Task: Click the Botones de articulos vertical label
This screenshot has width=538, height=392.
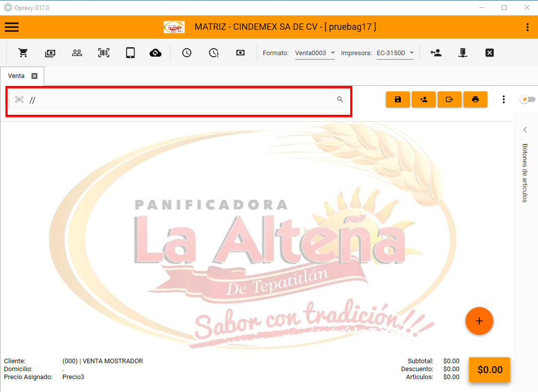Action: point(525,173)
